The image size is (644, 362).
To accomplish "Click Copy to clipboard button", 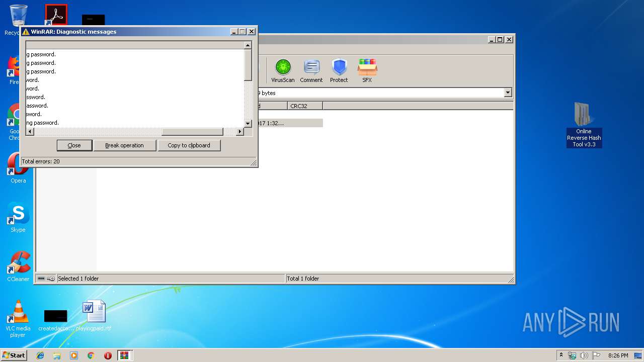I will pyautogui.click(x=189, y=145).
